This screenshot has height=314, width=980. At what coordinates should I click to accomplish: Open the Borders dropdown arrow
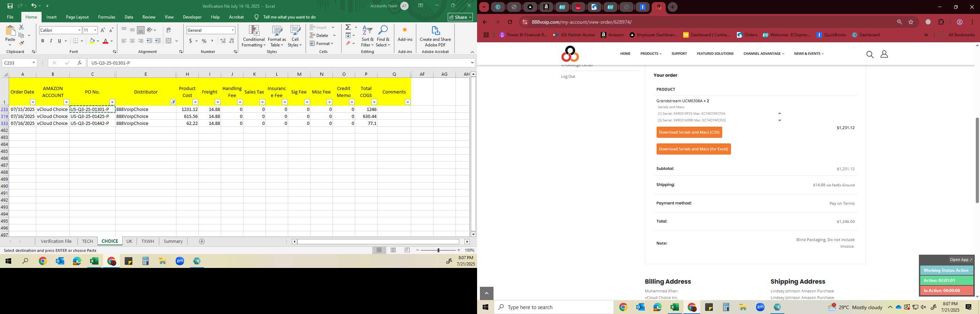point(82,41)
